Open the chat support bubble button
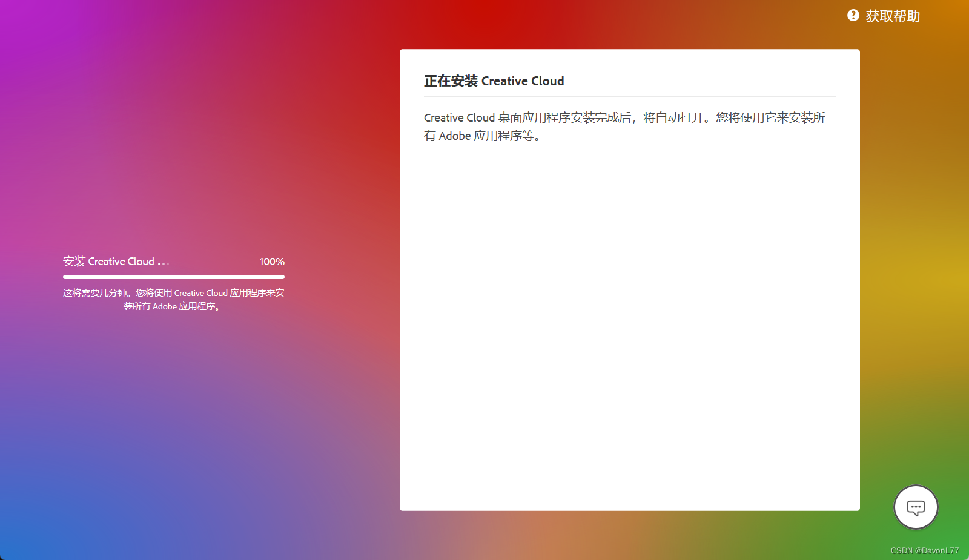The image size is (969, 560). [x=916, y=507]
